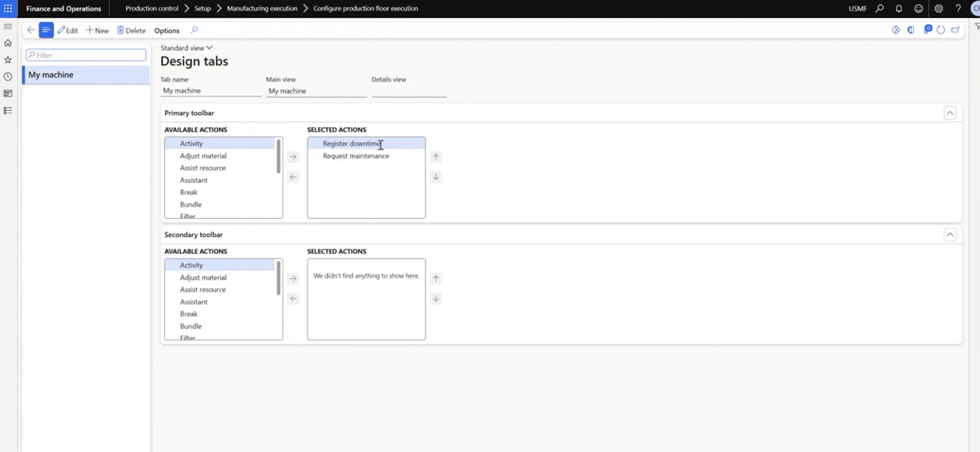Open the Options menu
This screenshot has width=980, height=452.
167,31
